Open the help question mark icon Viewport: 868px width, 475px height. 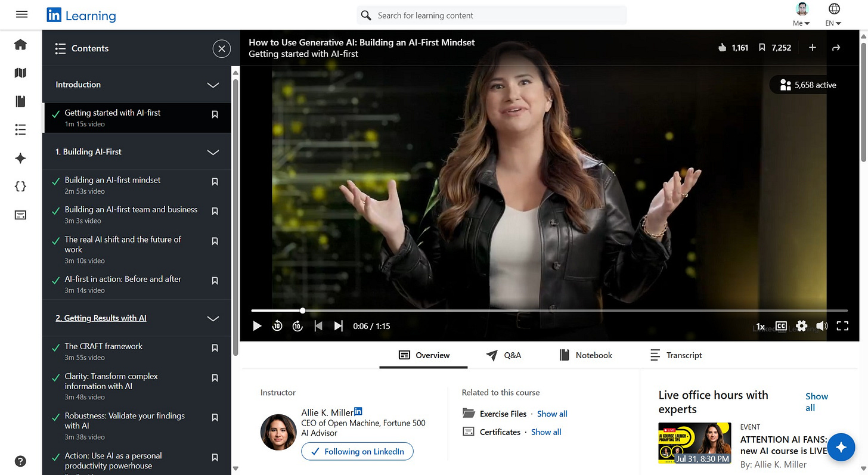pos(20,461)
